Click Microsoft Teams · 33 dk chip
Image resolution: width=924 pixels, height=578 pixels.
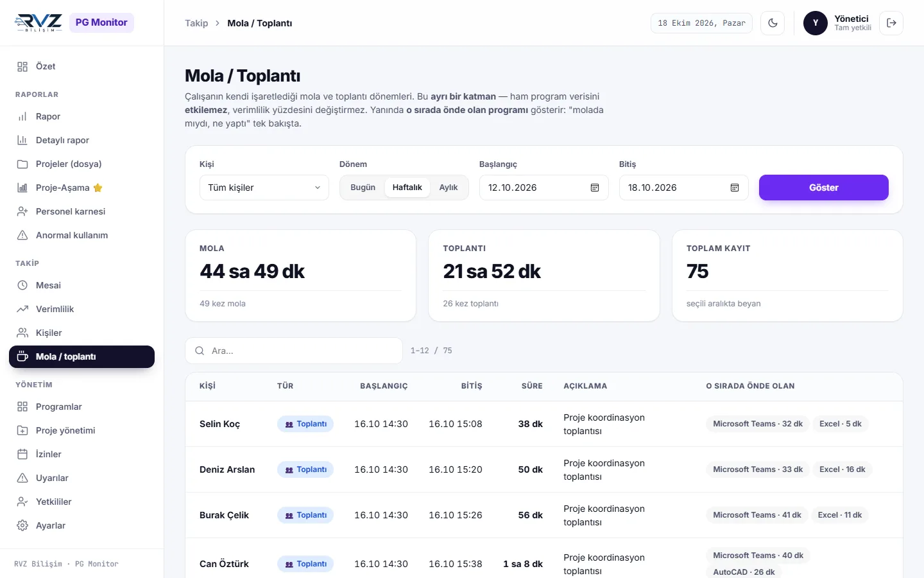tap(758, 469)
